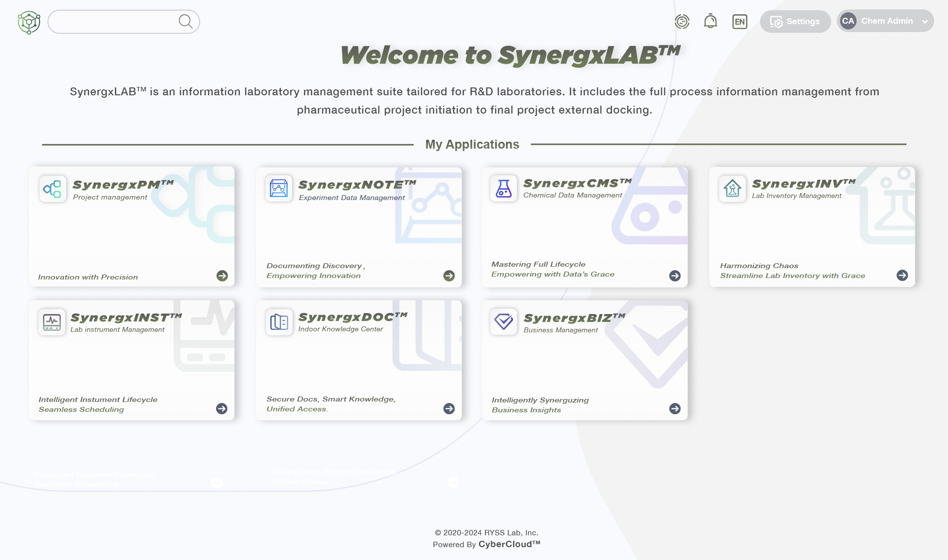Click 'Experiment Data Management' subtitle
The image size is (948, 560).
(352, 198)
